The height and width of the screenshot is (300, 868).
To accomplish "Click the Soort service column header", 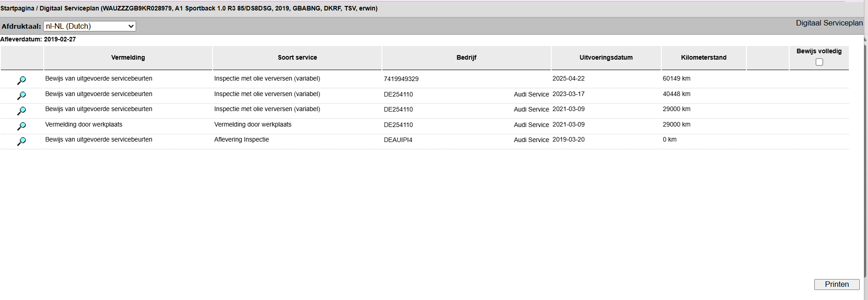I will tap(297, 57).
